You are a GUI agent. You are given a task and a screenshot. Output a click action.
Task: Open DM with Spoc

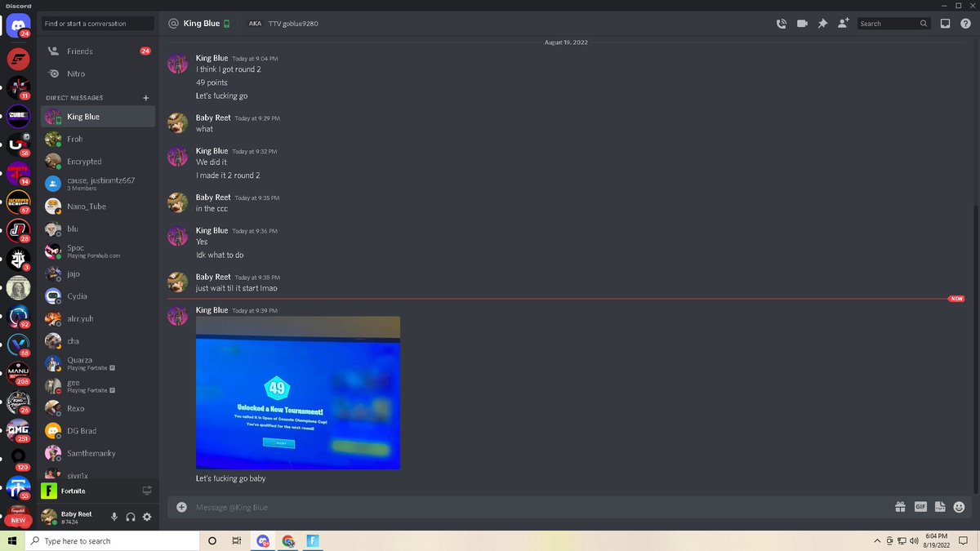pos(98,251)
